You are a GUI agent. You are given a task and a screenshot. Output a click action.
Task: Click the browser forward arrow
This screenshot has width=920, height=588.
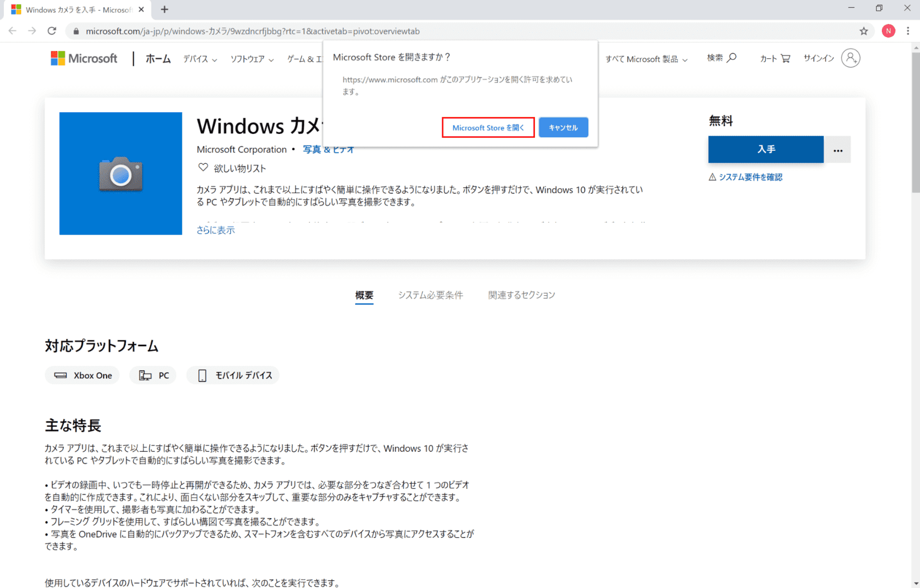click(x=32, y=31)
